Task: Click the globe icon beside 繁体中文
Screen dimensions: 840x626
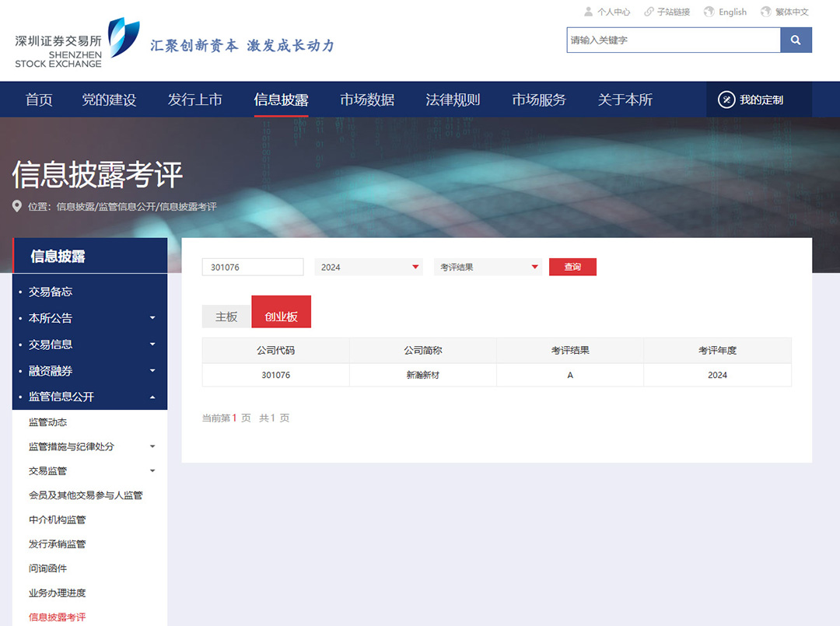Action: coord(765,12)
